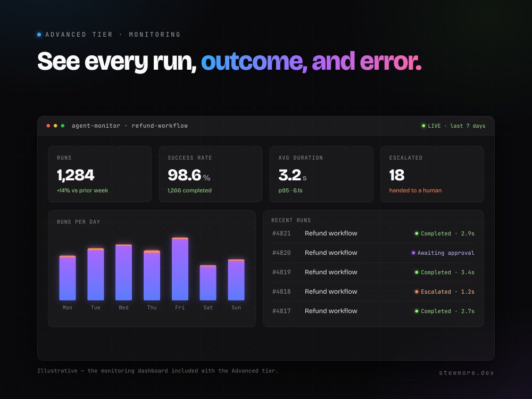Select the Wed bar in chart

tap(123, 272)
